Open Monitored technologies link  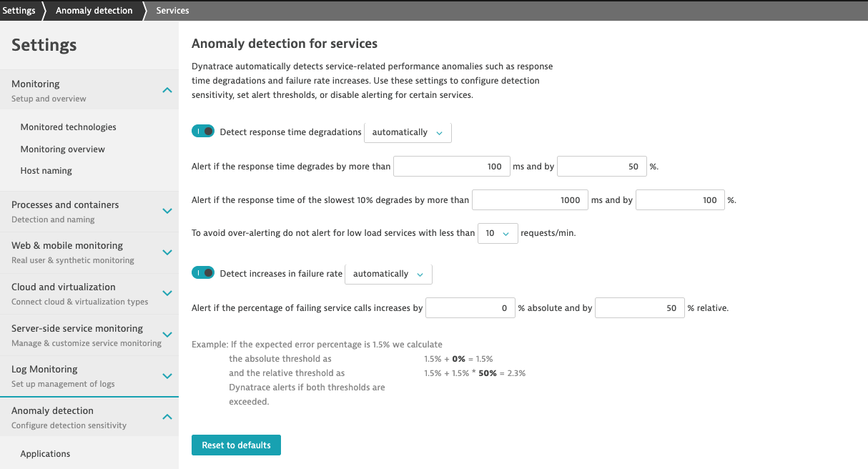point(68,127)
